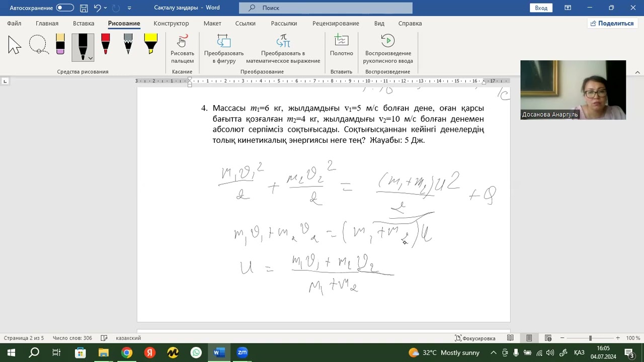Switch to the Конструктор tab
The width and height of the screenshot is (644, 362).
(171, 24)
